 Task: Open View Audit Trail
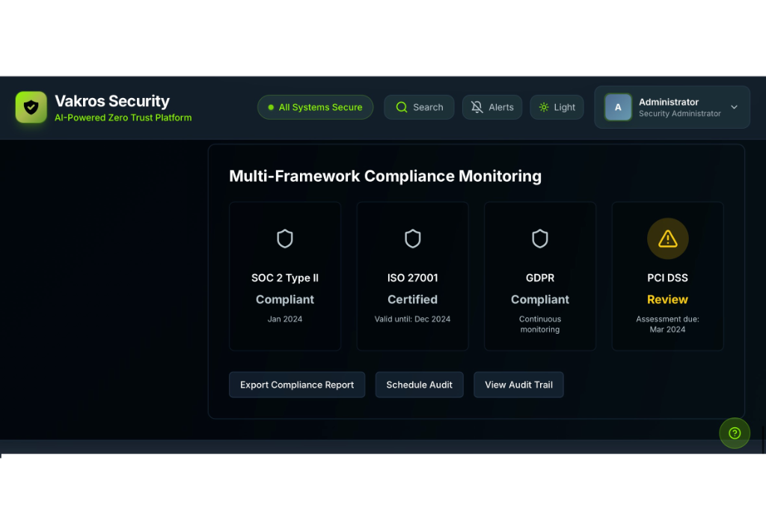[x=518, y=385]
